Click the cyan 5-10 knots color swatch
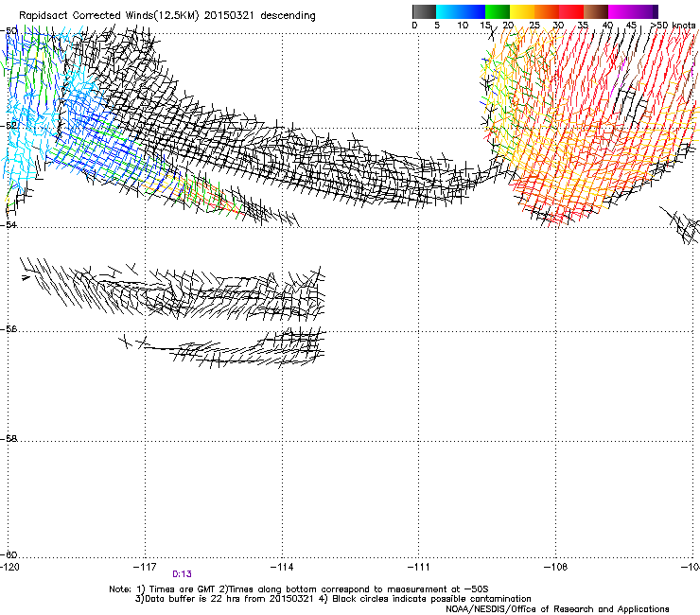The height and width of the screenshot is (615, 700). point(448,11)
